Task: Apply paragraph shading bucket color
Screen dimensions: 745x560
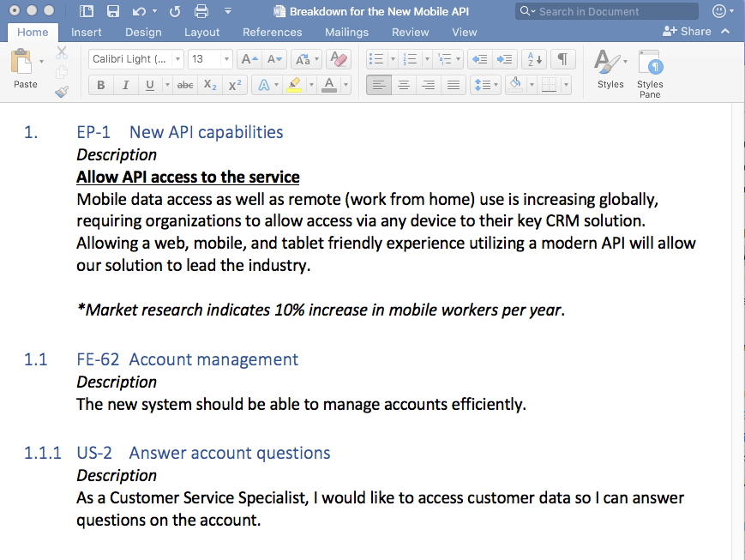Action: (x=516, y=85)
